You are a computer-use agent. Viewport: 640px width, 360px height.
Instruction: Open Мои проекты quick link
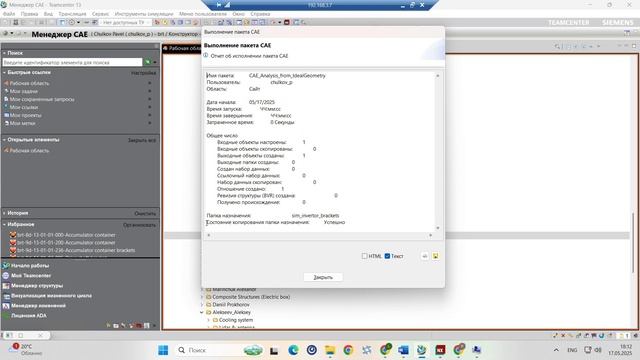[25, 115]
